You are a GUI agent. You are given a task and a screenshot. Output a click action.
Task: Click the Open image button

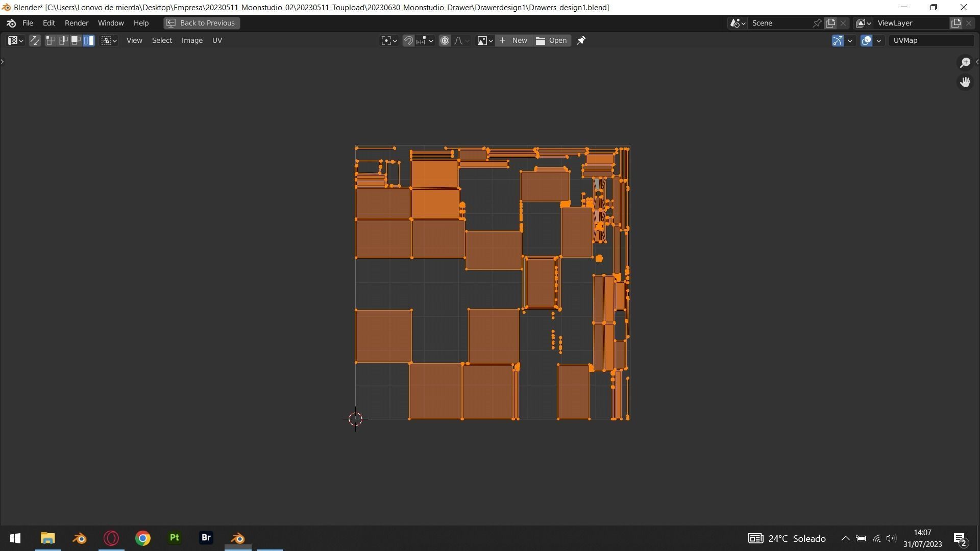(x=552, y=40)
